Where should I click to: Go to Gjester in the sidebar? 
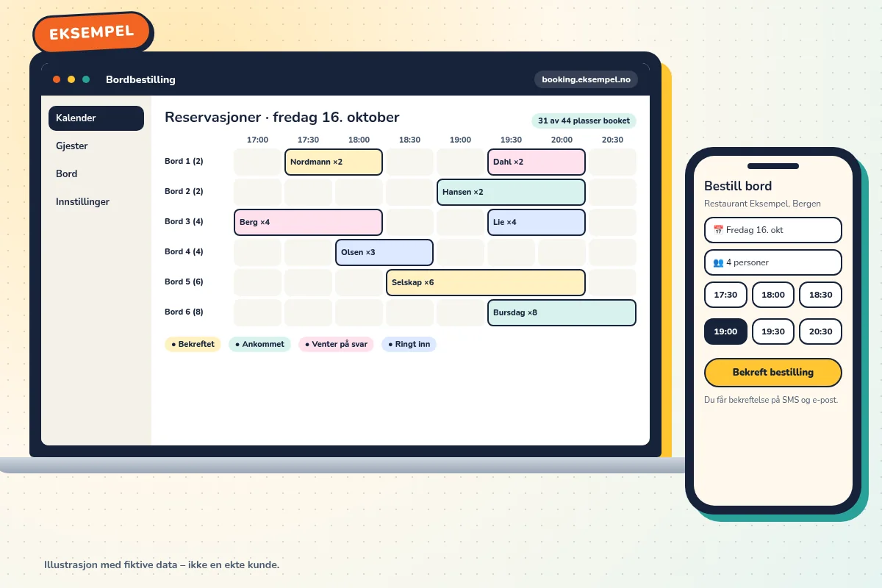tap(96, 146)
